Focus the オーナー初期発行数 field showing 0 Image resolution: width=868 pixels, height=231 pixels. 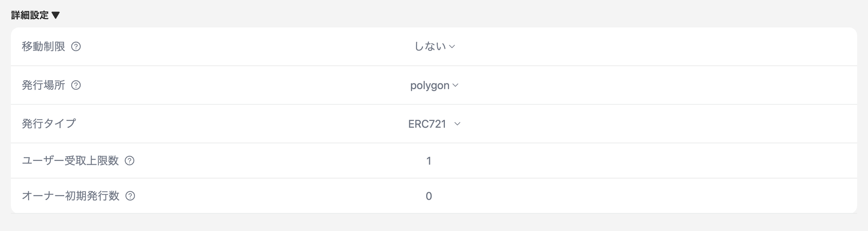429,196
